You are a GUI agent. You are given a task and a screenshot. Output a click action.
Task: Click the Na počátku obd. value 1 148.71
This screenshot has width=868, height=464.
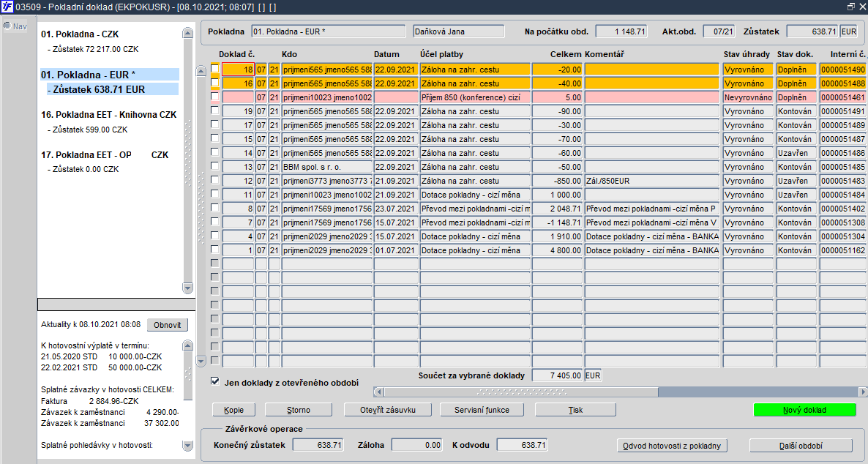(x=621, y=31)
